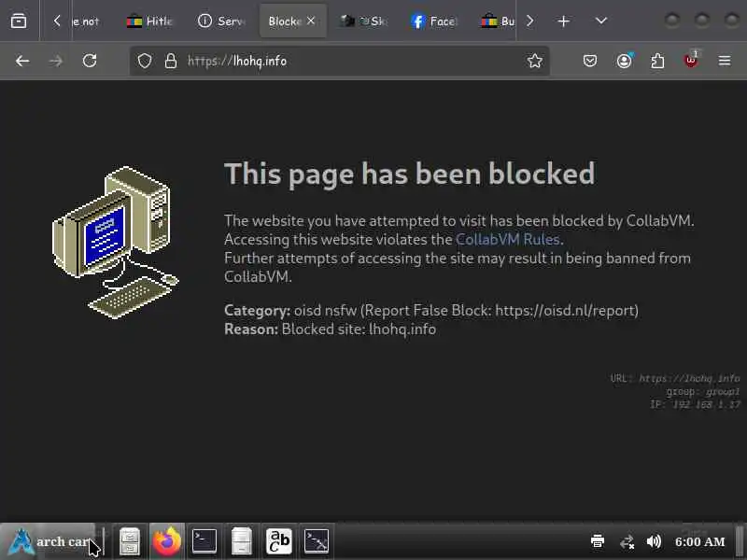Open Firefox account menu

624,61
